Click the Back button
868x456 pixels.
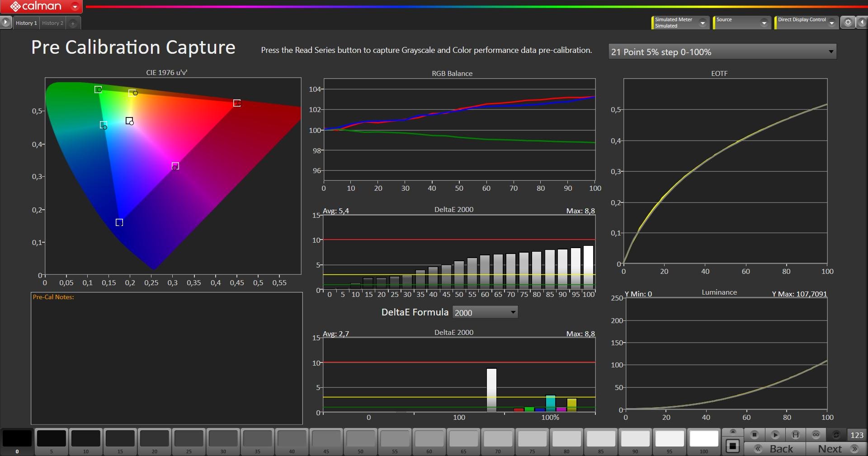(x=775, y=449)
